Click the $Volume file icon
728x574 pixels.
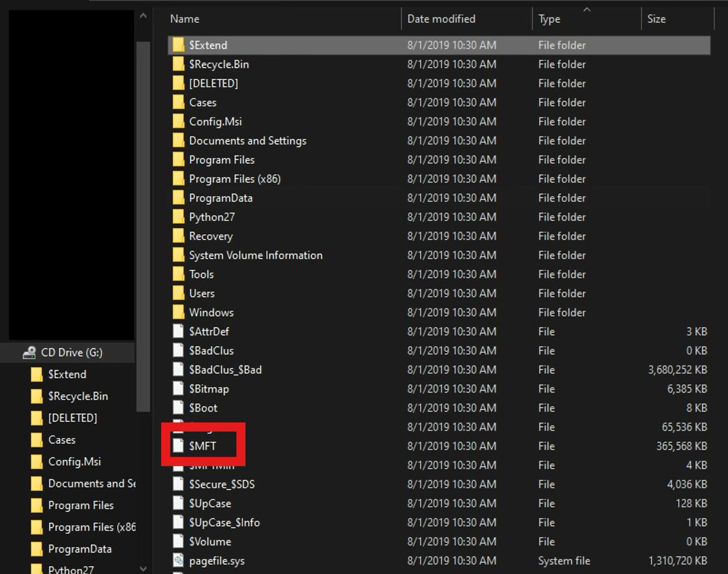point(178,541)
